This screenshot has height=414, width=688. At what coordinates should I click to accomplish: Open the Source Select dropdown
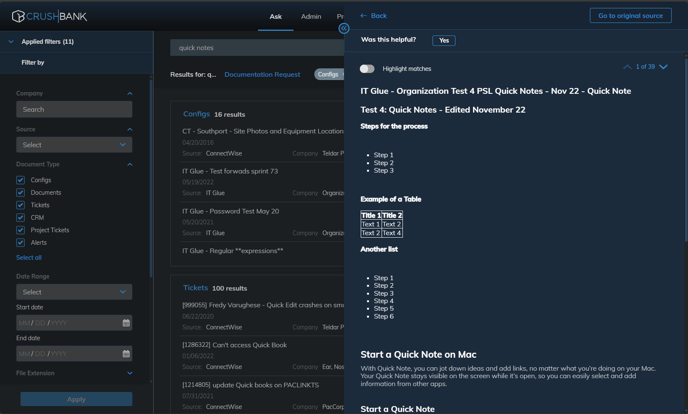coord(74,145)
